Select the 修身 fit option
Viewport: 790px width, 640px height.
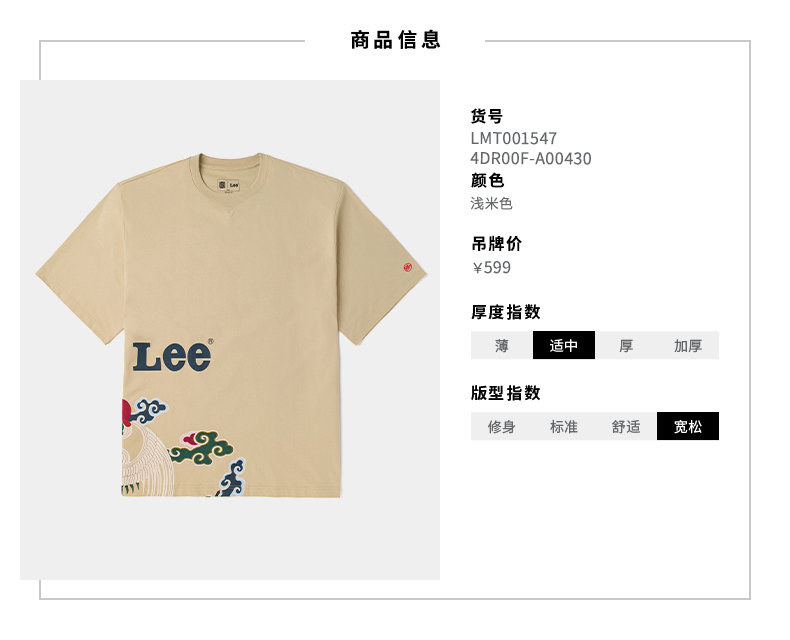502,426
